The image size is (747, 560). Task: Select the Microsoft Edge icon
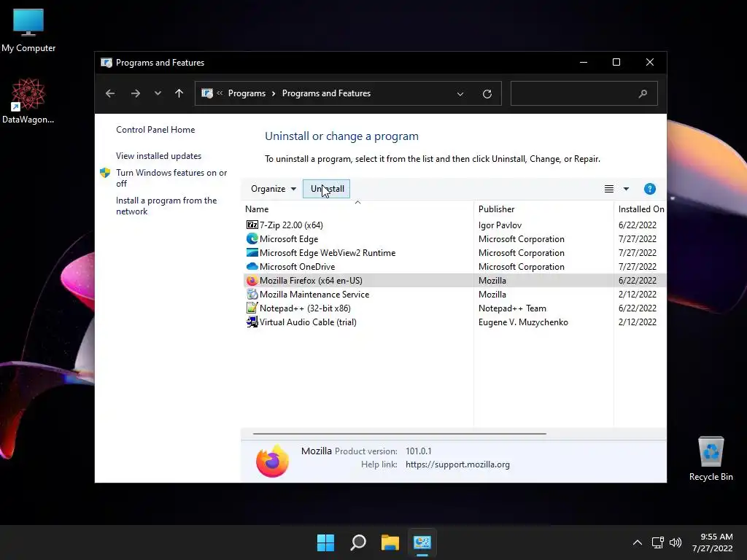(252, 238)
